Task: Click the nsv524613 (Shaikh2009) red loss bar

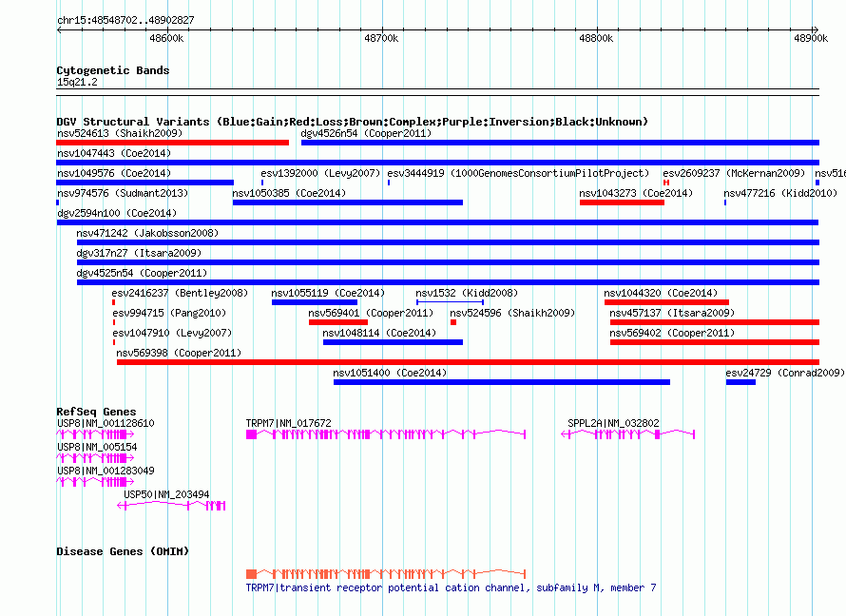Action: (173, 143)
